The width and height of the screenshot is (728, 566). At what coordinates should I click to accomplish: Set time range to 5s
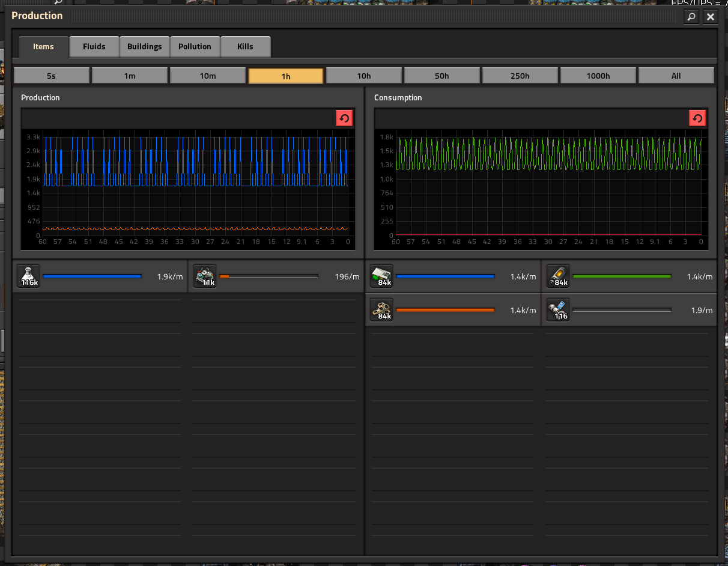tap(52, 76)
